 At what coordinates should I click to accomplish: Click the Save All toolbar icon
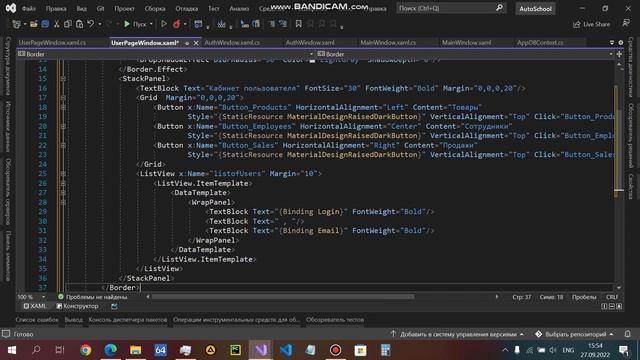[x=45, y=24]
